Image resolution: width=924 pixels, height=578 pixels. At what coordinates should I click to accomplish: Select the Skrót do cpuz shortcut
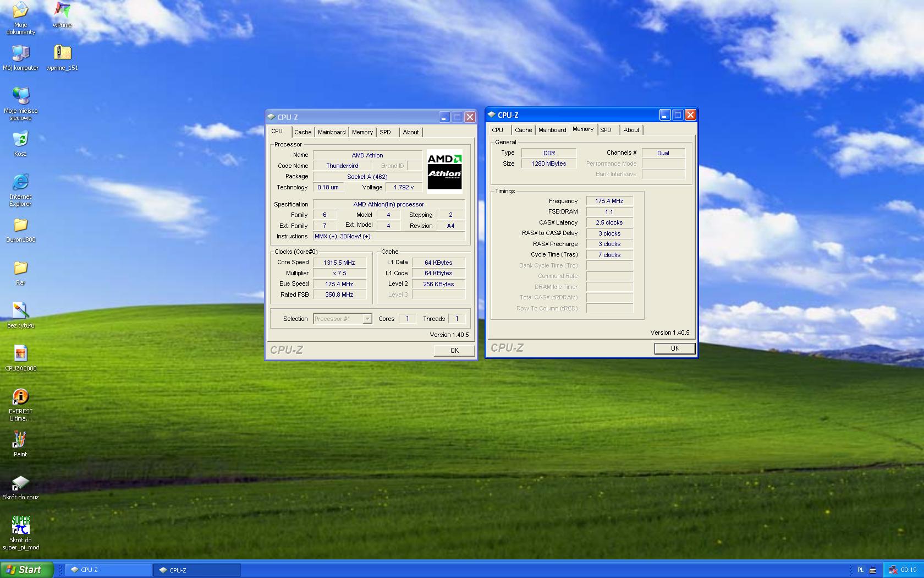click(x=20, y=487)
